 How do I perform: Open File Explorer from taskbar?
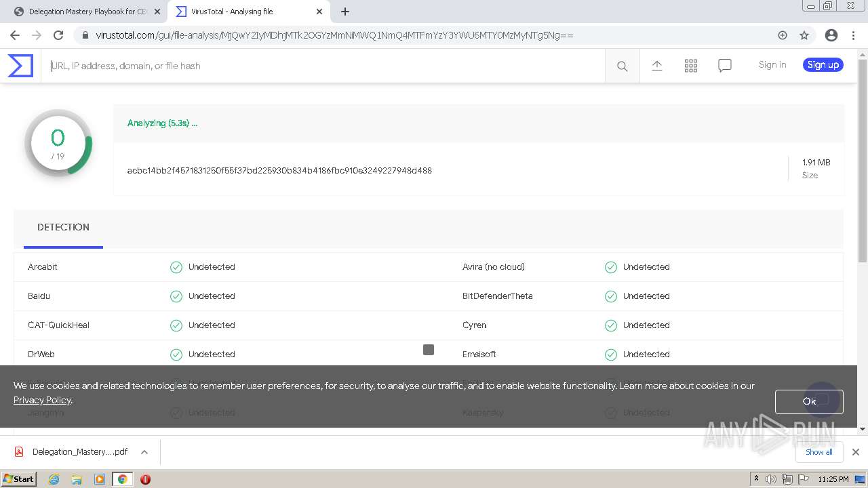click(77, 479)
